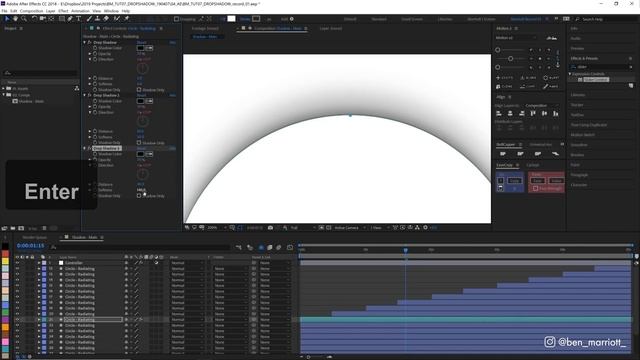Open the Effect menu
The image size is (640, 360).
coord(63,11)
